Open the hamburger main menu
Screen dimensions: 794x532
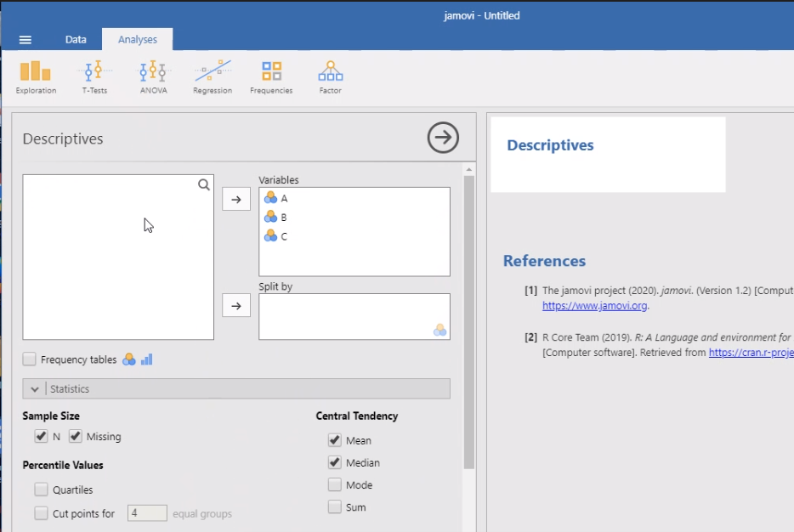coord(25,39)
